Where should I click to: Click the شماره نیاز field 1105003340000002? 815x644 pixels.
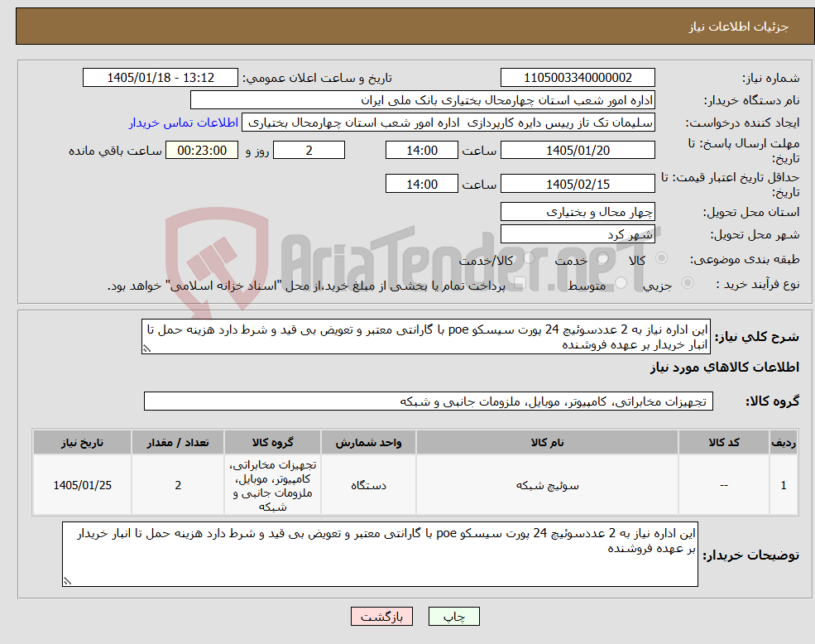click(578, 78)
